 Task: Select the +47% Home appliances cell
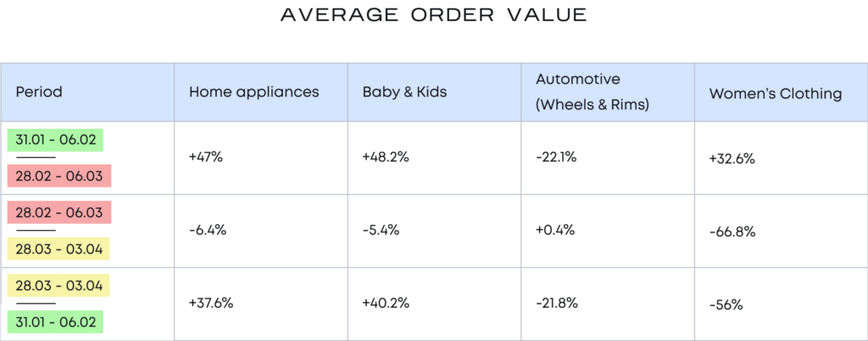(x=206, y=158)
